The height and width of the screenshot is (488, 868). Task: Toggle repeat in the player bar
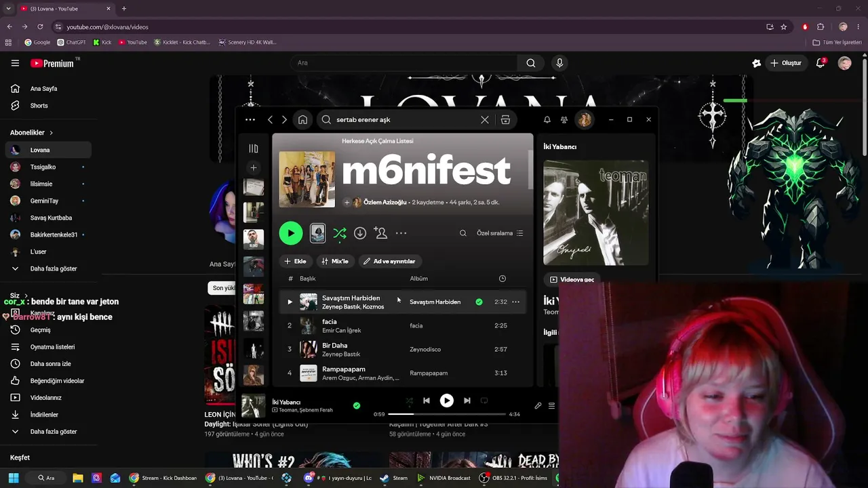click(484, 401)
